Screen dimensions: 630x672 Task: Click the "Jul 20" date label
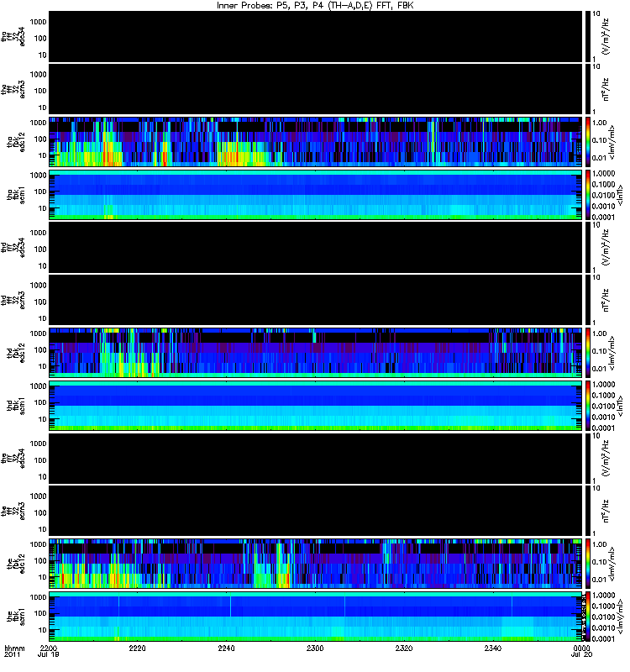click(581, 654)
